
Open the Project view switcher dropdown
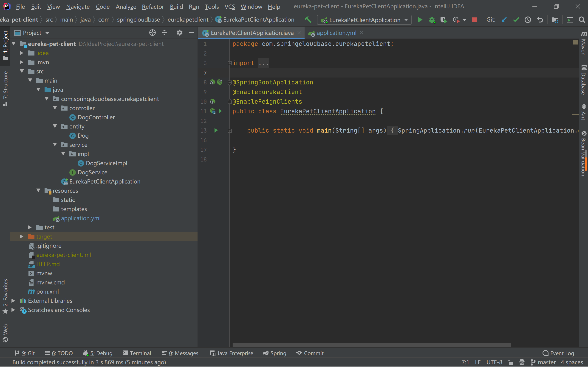pos(47,33)
